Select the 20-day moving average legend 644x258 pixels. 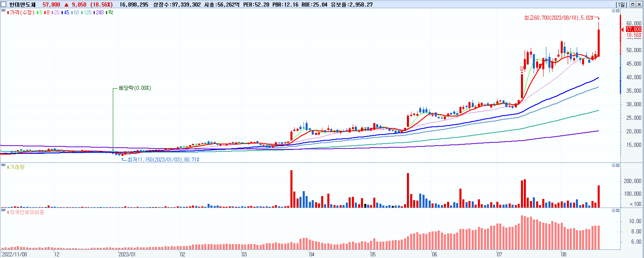point(55,13)
